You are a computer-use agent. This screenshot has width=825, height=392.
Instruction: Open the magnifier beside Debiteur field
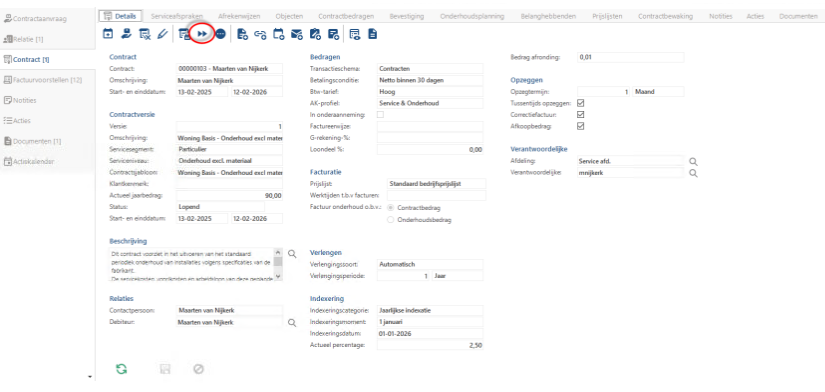click(293, 322)
